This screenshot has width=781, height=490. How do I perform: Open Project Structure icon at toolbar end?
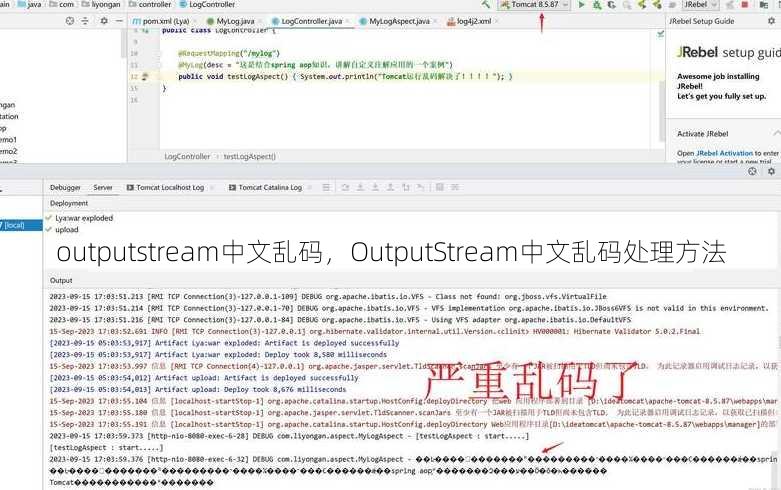764,5
